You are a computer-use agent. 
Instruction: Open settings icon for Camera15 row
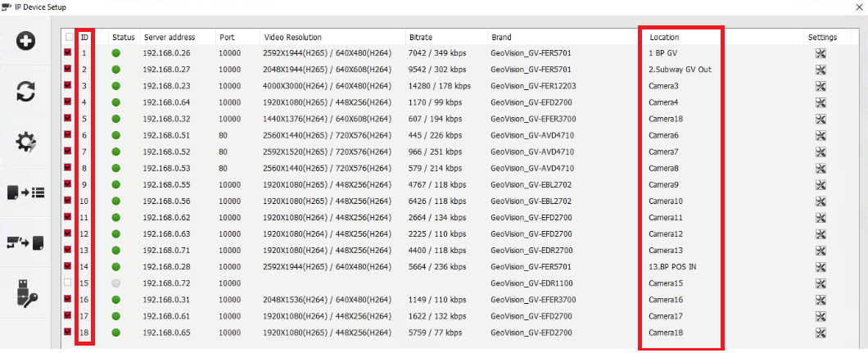click(821, 283)
